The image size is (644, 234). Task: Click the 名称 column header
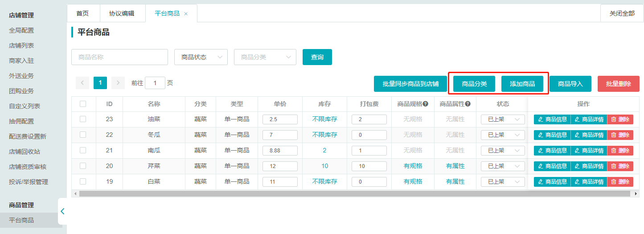(154, 104)
